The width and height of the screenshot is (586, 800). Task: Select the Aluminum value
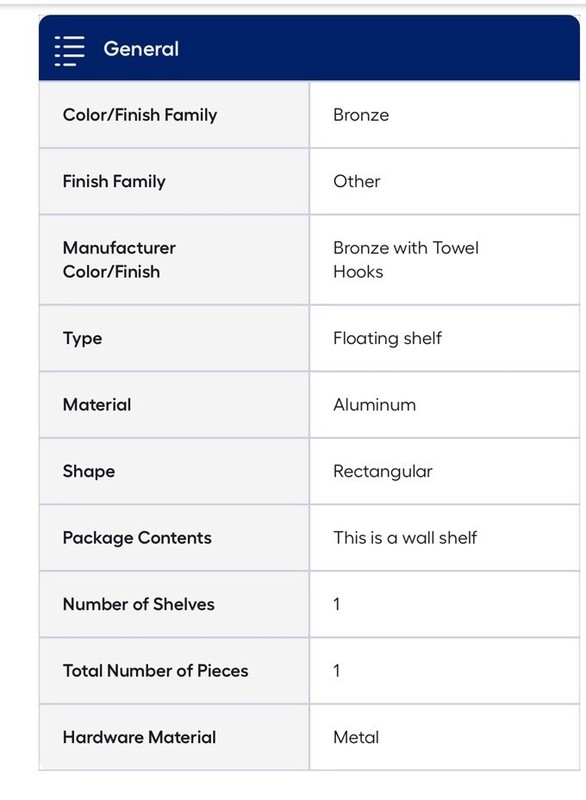coord(375,405)
